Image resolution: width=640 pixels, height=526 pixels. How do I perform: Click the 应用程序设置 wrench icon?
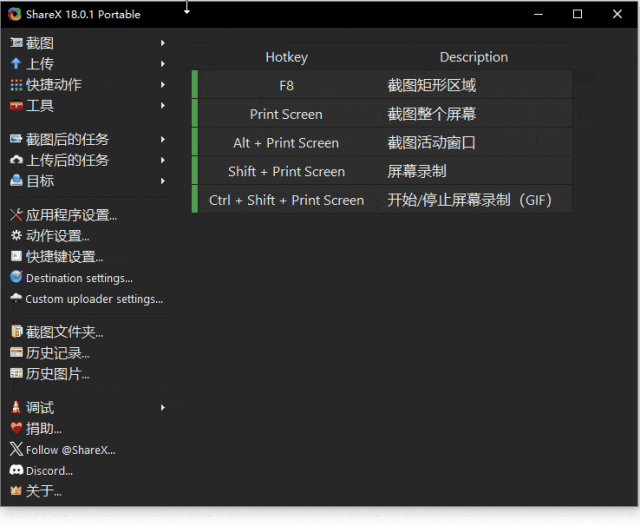click(x=16, y=215)
